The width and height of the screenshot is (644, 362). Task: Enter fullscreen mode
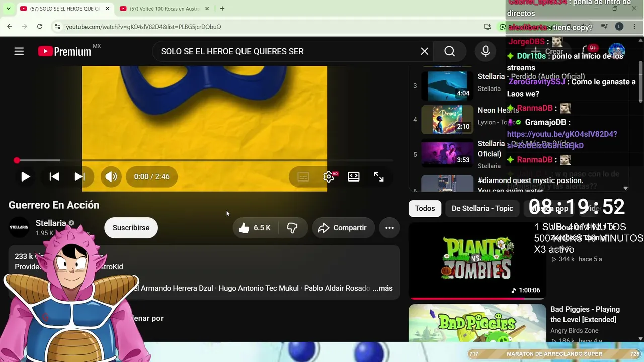click(379, 176)
